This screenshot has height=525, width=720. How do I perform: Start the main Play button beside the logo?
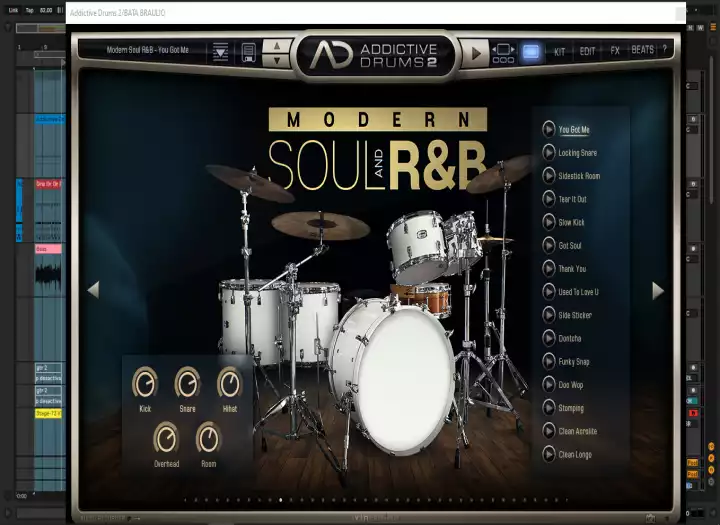click(476, 53)
